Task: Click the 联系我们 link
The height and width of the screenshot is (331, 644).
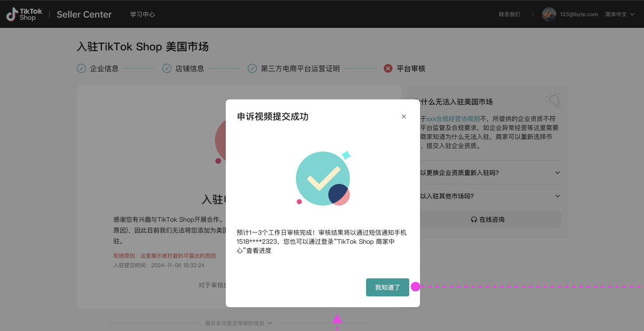Action: pyautogui.click(x=509, y=14)
